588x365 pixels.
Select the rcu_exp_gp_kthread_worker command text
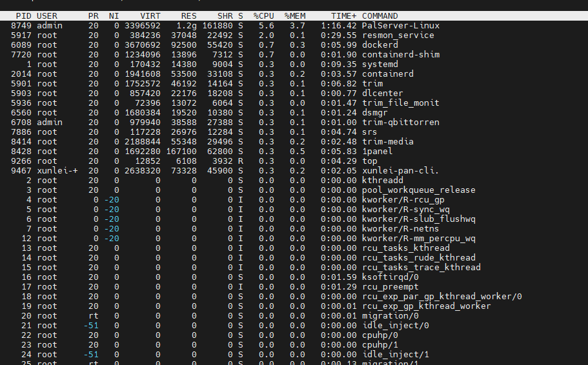(x=427, y=306)
